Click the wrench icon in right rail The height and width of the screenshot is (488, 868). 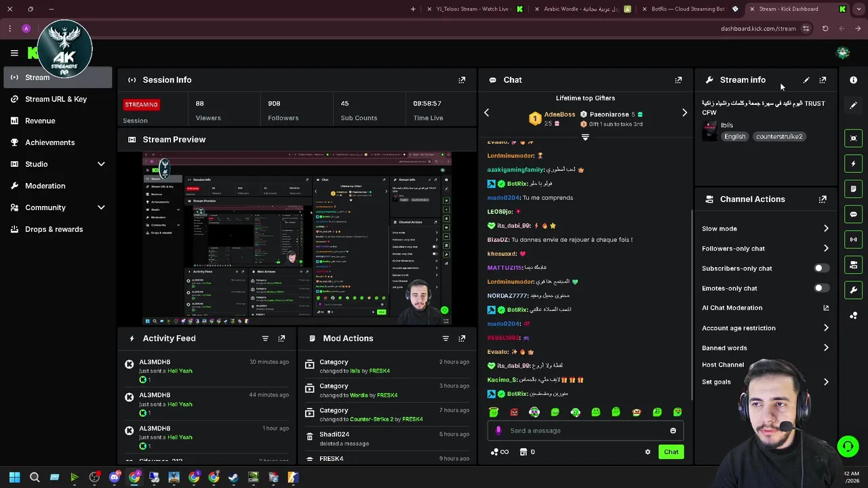pyautogui.click(x=853, y=290)
